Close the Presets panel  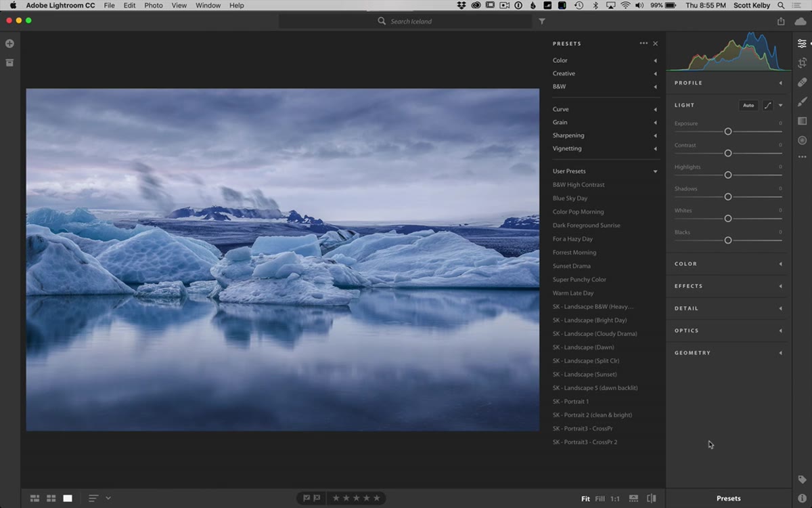pos(655,43)
